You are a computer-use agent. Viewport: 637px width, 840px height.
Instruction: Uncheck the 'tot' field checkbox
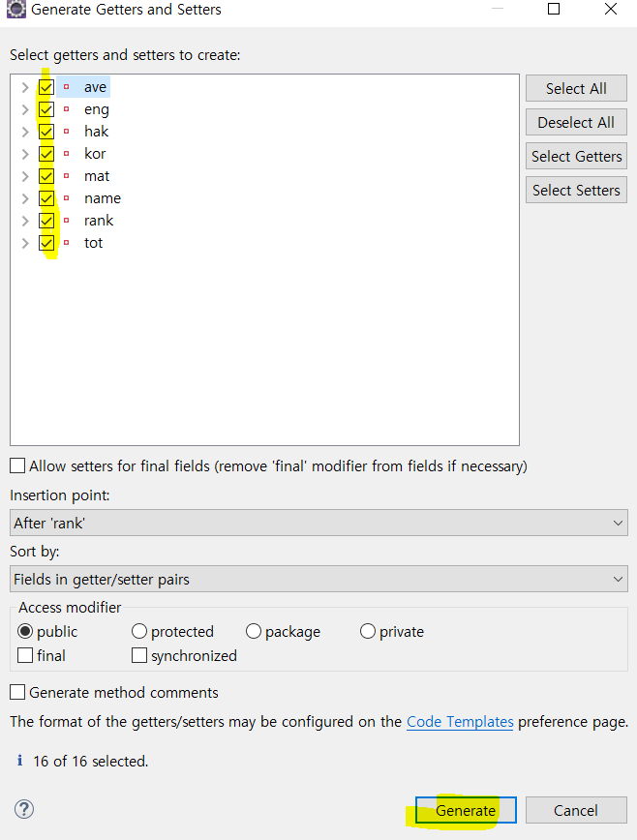(46, 243)
